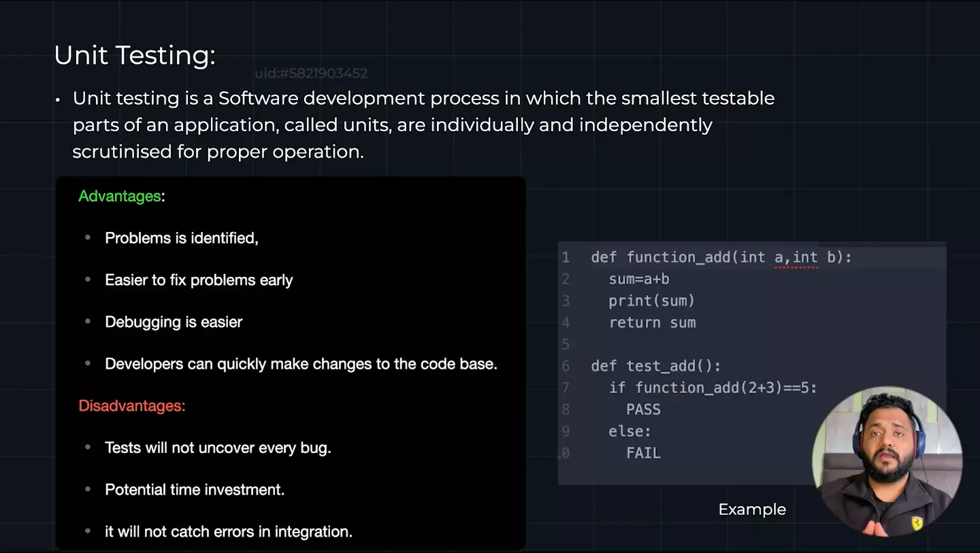980x553 pixels.
Task: Click the "Unit Testing:" slide title
Action: point(134,55)
